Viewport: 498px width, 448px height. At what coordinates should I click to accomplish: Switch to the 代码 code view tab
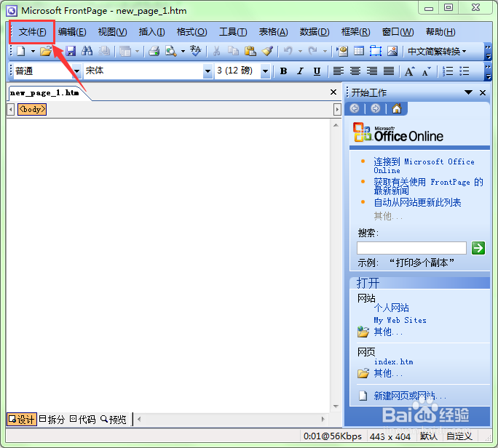pyautogui.click(x=82, y=420)
